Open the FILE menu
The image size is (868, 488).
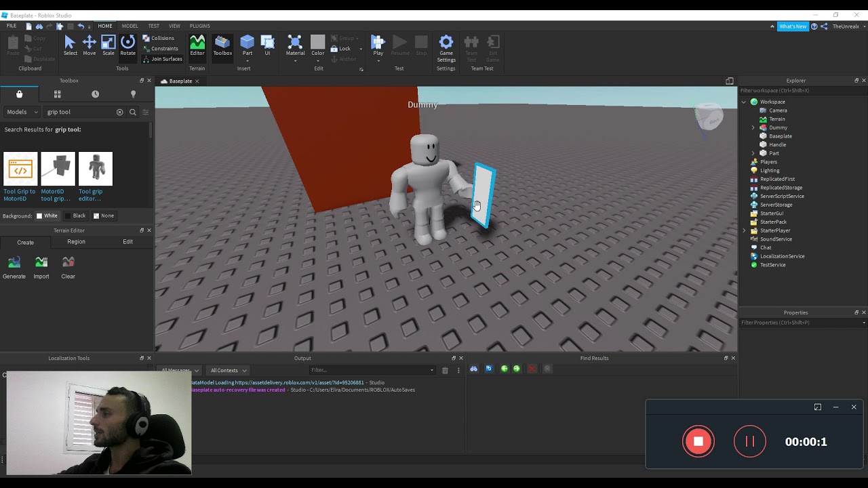12,26
